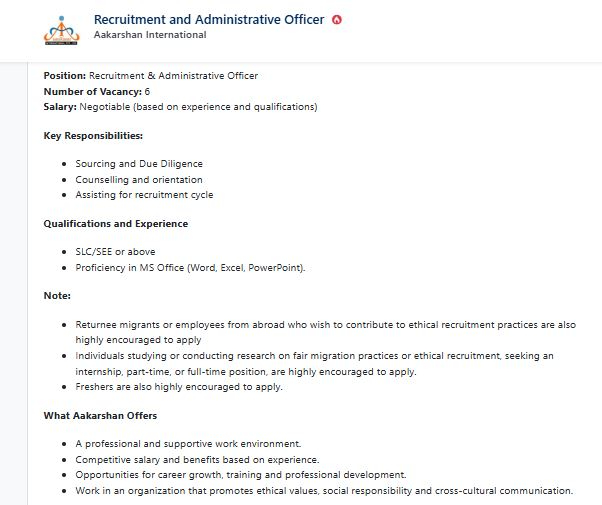This screenshot has height=505, width=602.
Task: Click the Sourcing and Due Diligence bullet
Action: [x=139, y=164]
